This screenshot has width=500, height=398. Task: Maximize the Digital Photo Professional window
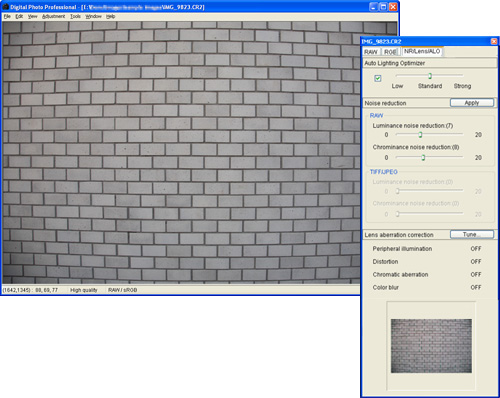383,7
